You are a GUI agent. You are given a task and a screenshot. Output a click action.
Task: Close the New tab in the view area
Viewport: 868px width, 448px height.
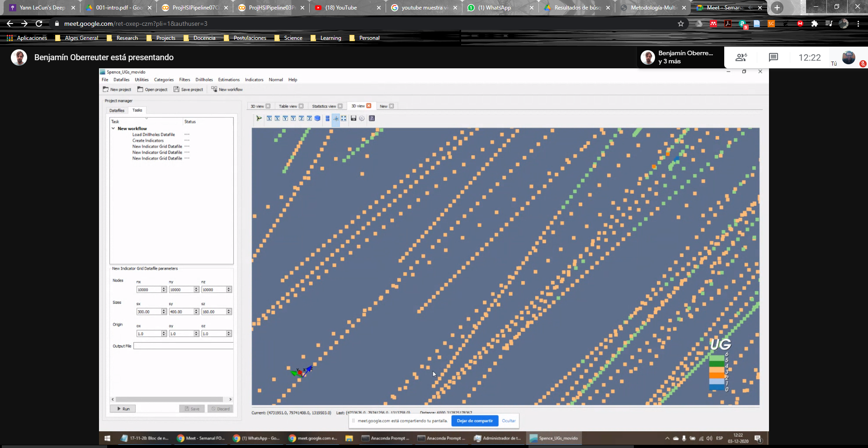(x=392, y=106)
